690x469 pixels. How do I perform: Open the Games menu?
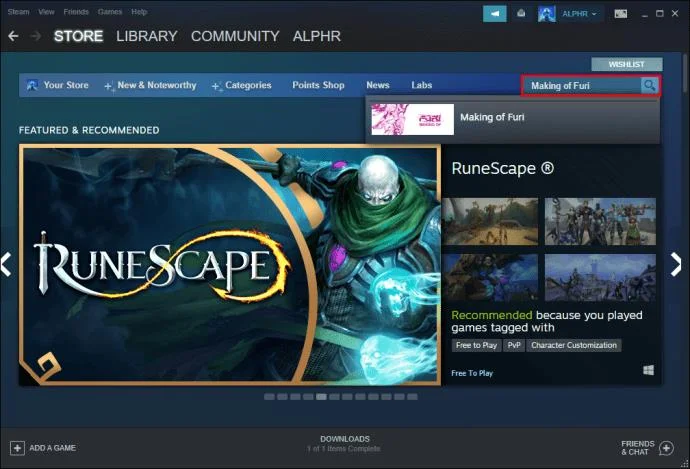(110, 12)
